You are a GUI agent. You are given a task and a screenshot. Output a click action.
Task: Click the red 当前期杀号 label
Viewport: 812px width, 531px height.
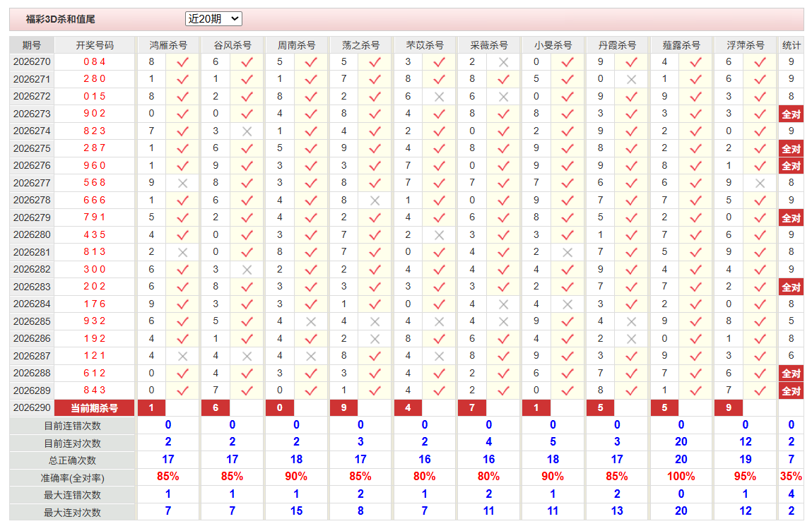coord(95,408)
